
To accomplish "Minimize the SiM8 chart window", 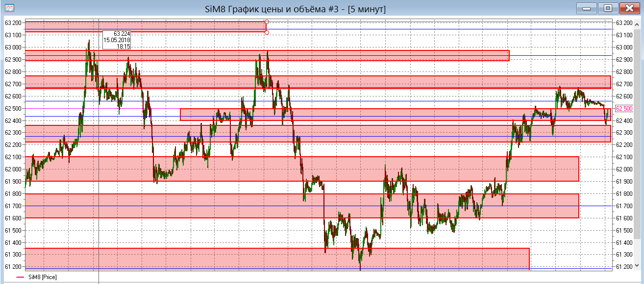I will [x=587, y=8].
